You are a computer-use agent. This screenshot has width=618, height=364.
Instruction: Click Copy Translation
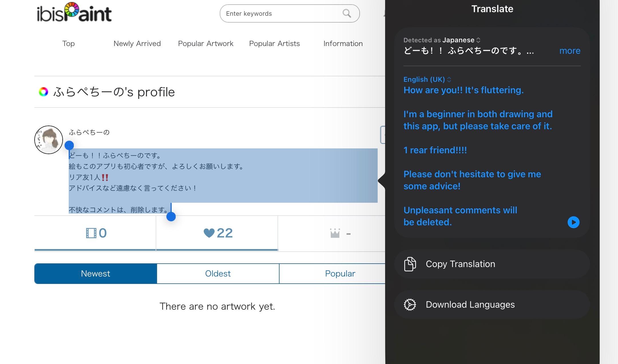[492, 264]
